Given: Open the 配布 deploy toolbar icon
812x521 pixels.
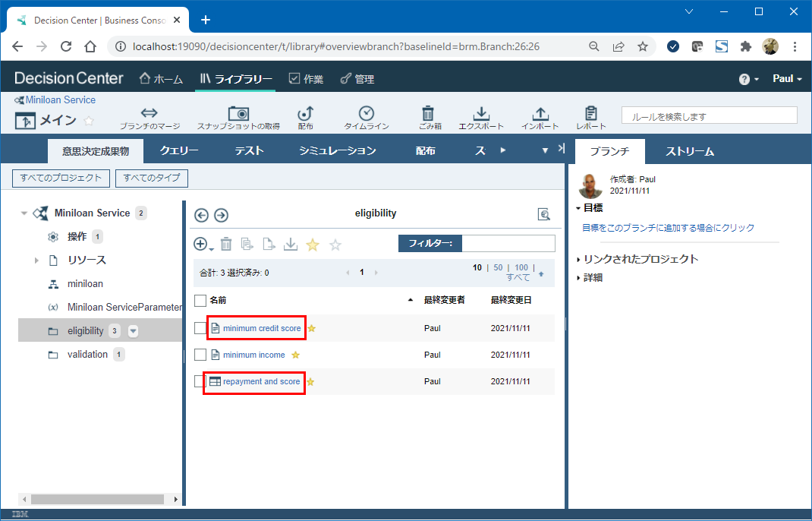Looking at the screenshot, I should click(306, 113).
